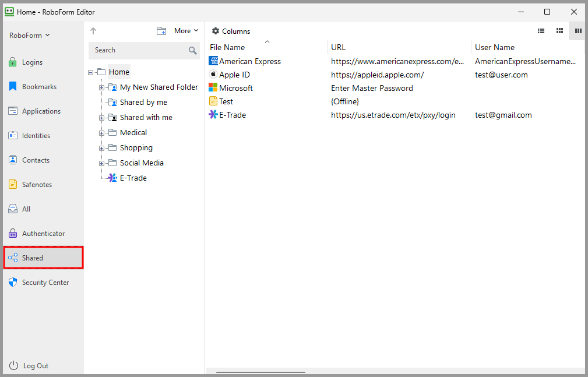Viewport: 588px width, 377px height.
Task: Select Shared by me folder
Action: point(143,102)
